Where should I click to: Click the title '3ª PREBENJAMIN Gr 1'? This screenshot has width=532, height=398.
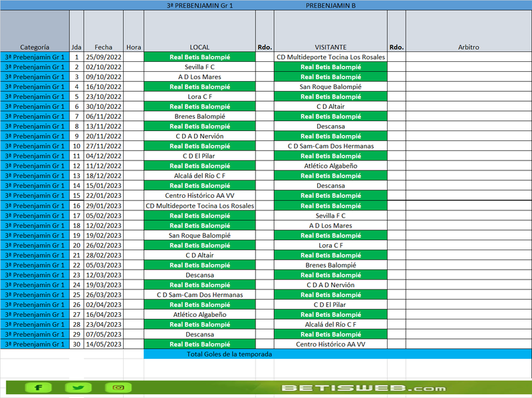coord(200,5)
